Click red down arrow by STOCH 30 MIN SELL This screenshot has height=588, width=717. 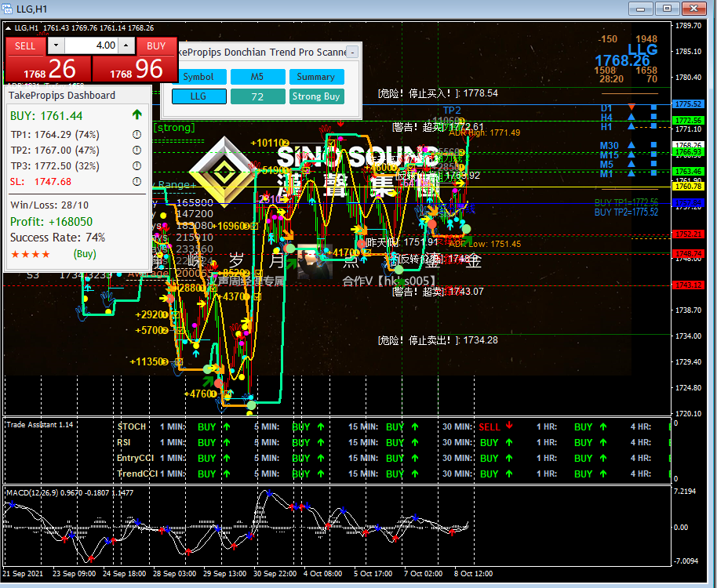509,426
